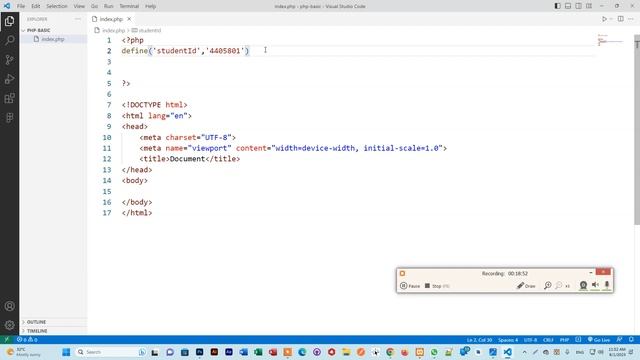The width and height of the screenshot is (640, 360).
Task: Open the Terminal menu
Action: [x=129, y=6]
